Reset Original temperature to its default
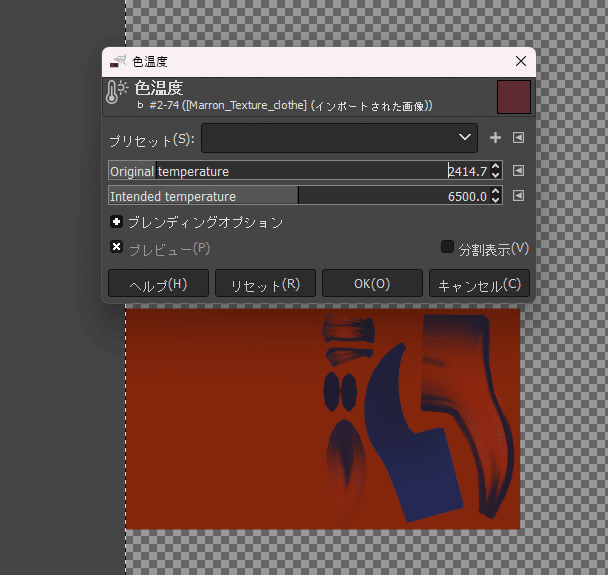The height and width of the screenshot is (575, 608). coord(518,171)
